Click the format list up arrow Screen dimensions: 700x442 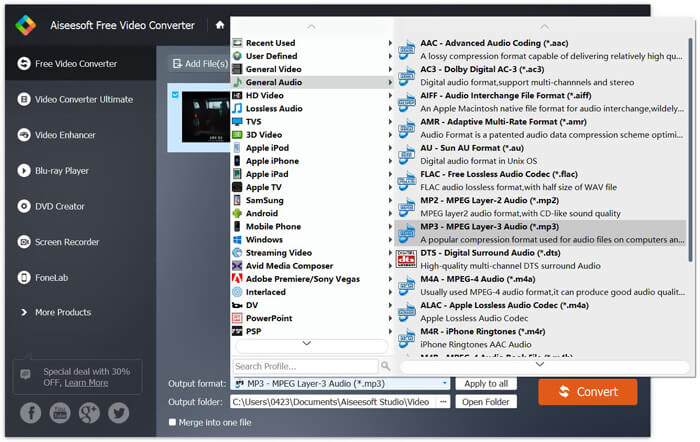pos(544,27)
